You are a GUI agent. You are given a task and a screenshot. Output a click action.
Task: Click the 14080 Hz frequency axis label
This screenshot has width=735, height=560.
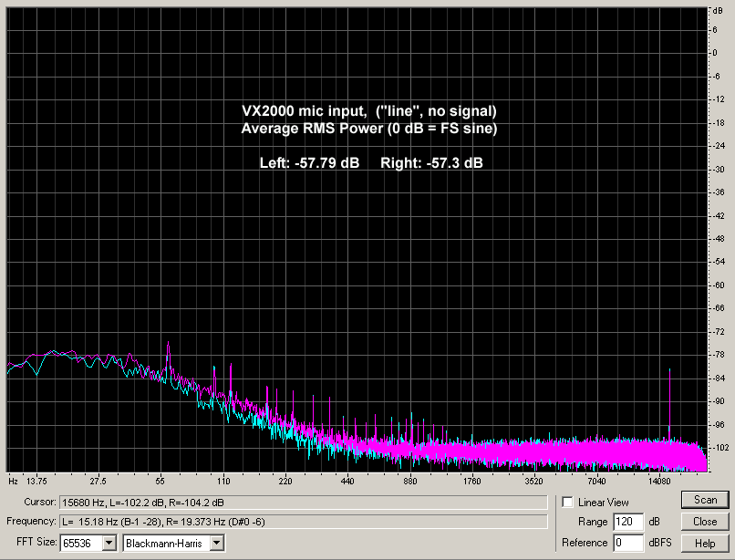(659, 482)
